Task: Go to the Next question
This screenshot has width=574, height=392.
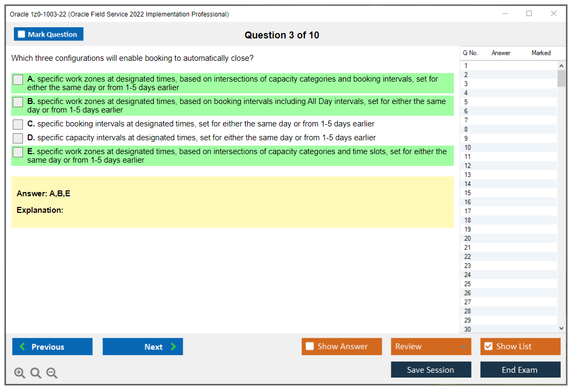Action: pyautogui.click(x=143, y=346)
